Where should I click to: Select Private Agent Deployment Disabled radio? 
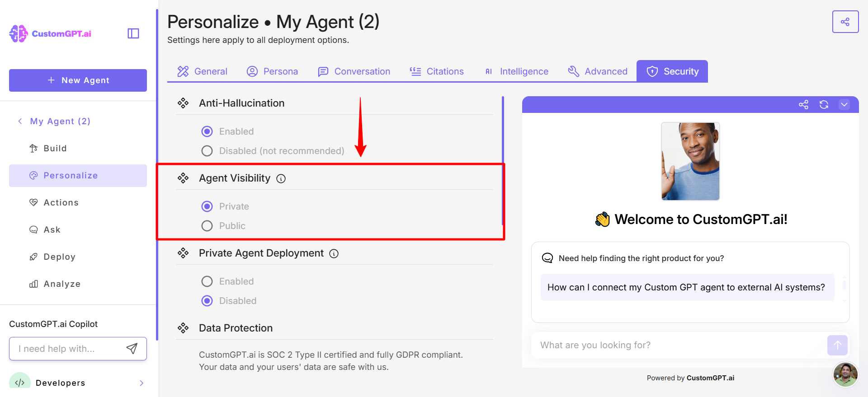pyautogui.click(x=207, y=301)
